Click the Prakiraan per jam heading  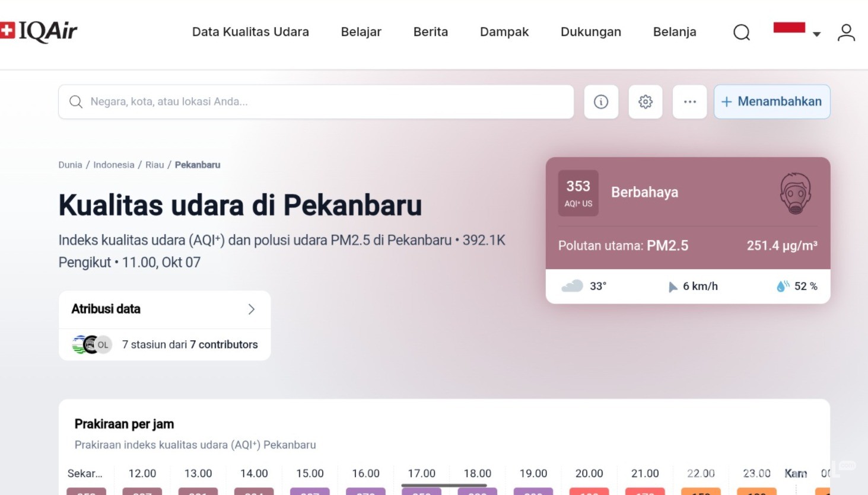click(124, 424)
